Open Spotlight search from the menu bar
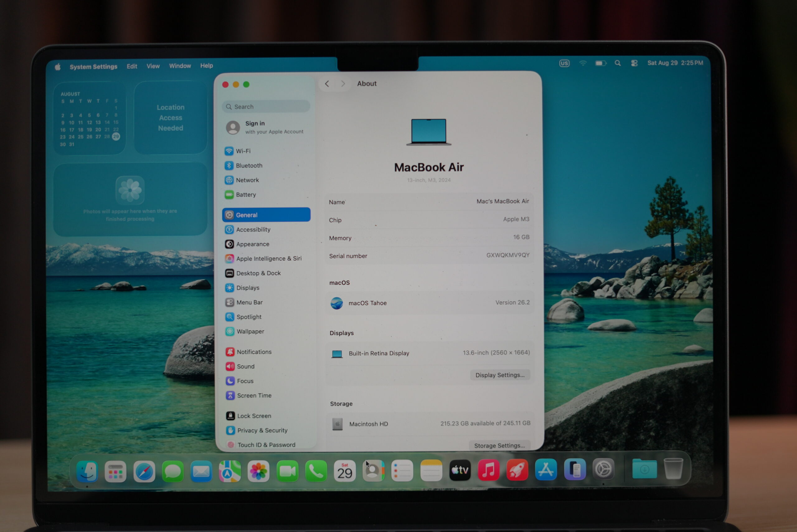The image size is (797, 532). click(617, 63)
